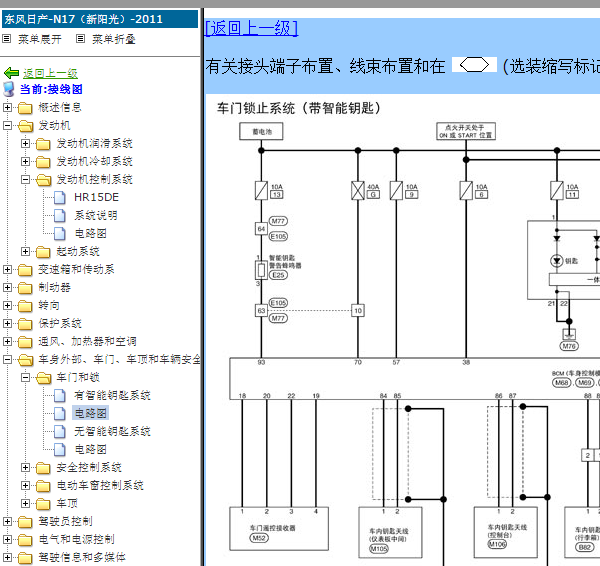Click the 菜单折叠 menu option
The image size is (600, 566).
coord(114,39)
